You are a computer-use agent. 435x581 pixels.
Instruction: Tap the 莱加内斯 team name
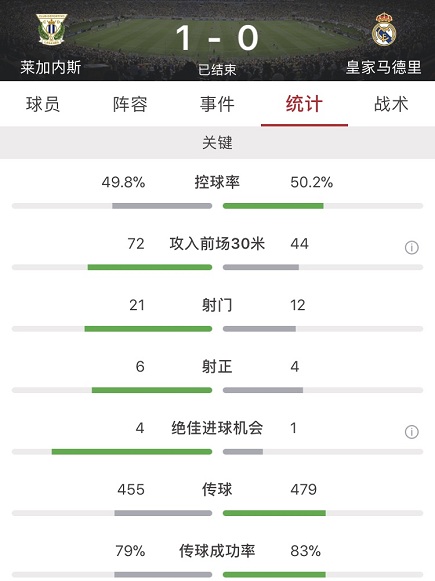(x=51, y=67)
